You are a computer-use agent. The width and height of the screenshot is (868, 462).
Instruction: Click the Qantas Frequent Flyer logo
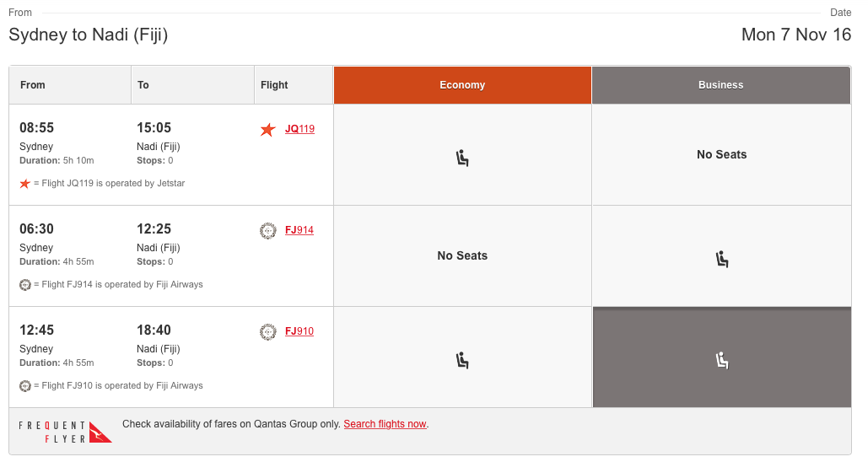pyautogui.click(x=65, y=432)
